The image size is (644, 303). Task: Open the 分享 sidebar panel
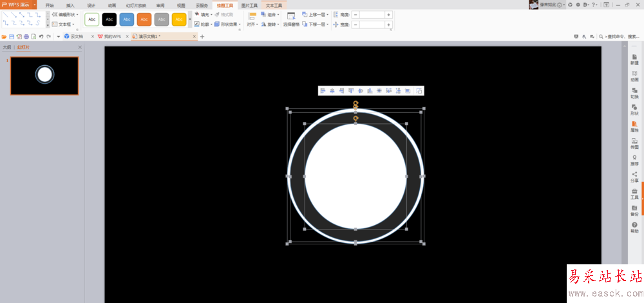click(x=634, y=177)
